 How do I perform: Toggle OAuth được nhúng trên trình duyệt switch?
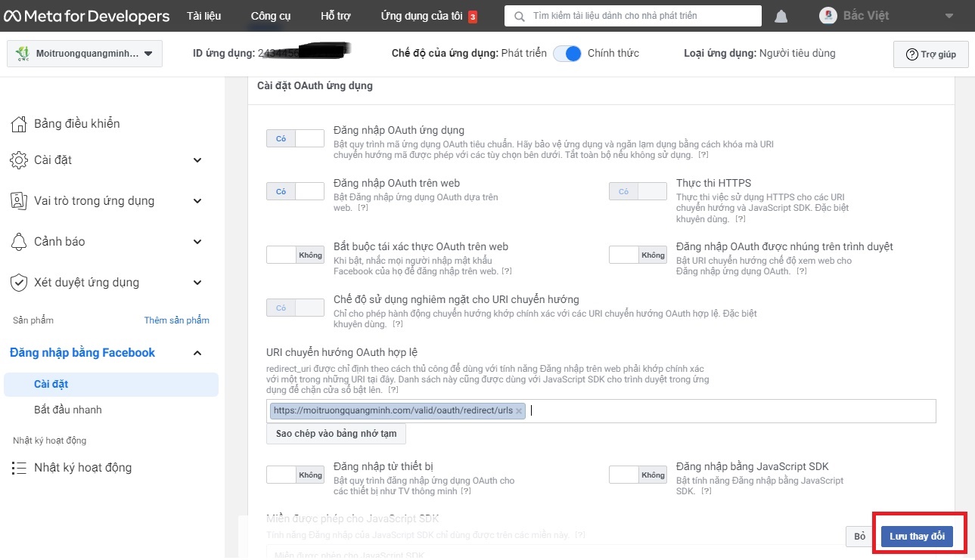[x=638, y=255]
